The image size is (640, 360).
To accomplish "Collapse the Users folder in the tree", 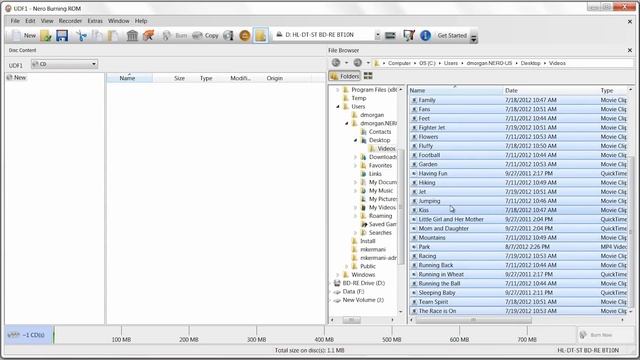I will [x=338, y=107].
